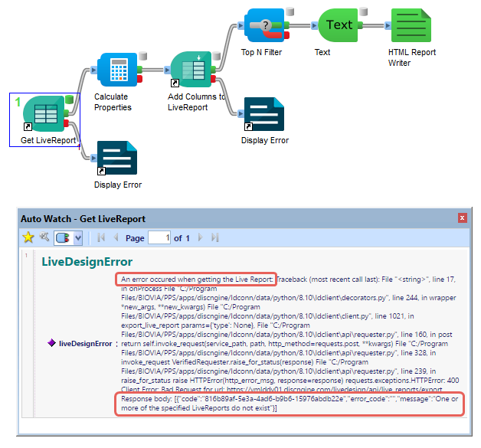
Task: Click the 'An error occured when getting' text
Action: [197, 280]
